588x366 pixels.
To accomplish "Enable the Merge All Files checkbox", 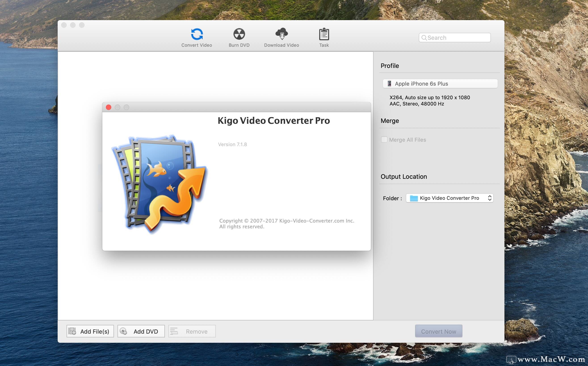I will pos(384,139).
